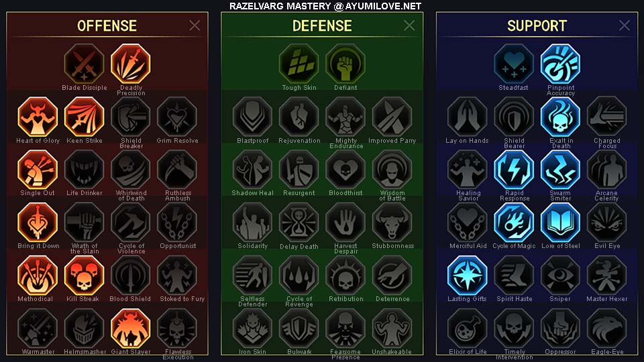Click the Pinpoint Accuracy mastery icon
Image resolution: width=644 pixels, height=362 pixels.
point(560,64)
